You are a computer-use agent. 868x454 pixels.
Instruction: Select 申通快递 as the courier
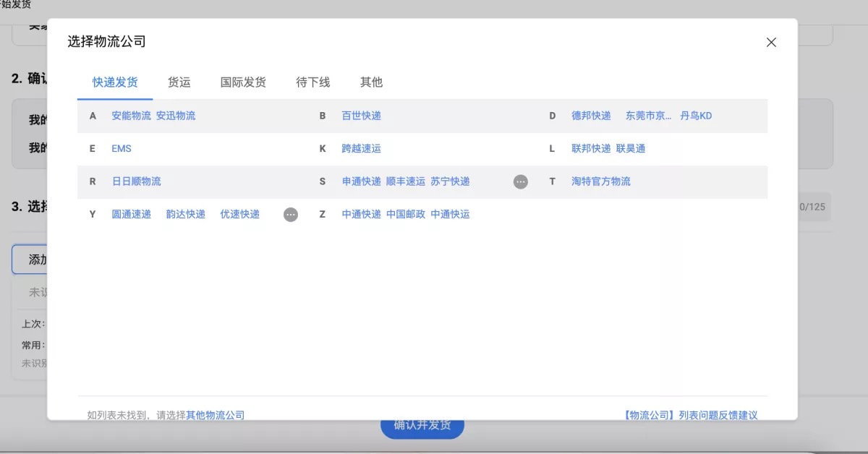pyautogui.click(x=361, y=181)
